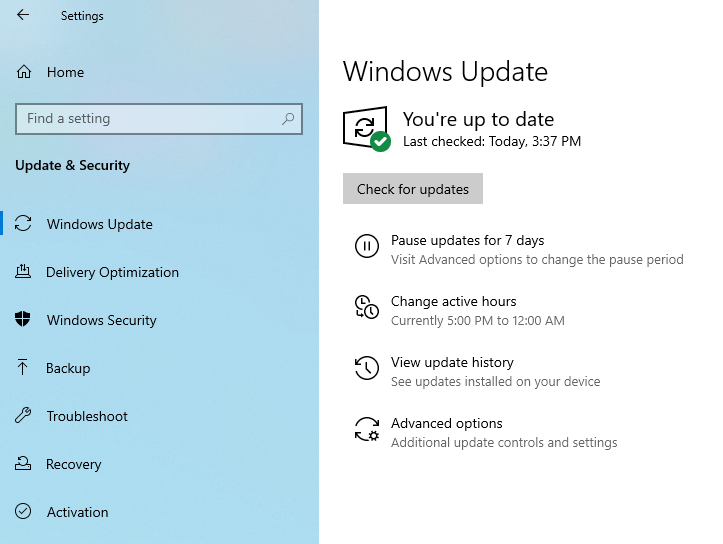Viewport: 723px width, 544px height.
Task: Click the Advanced options gear-sync icon
Action: (x=367, y=429)
